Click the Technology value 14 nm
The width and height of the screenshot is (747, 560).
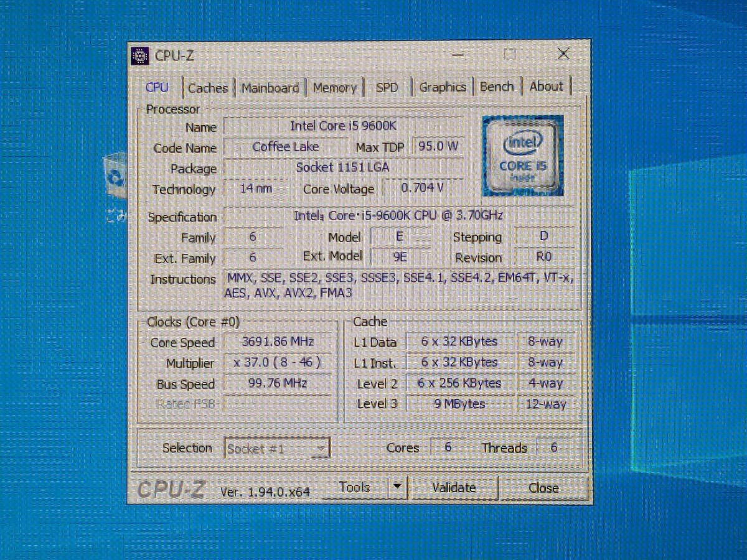click(256, 189)
